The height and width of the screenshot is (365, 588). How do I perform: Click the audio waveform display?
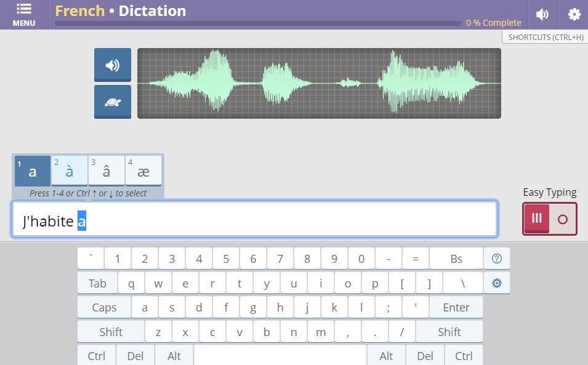[319, 83]
